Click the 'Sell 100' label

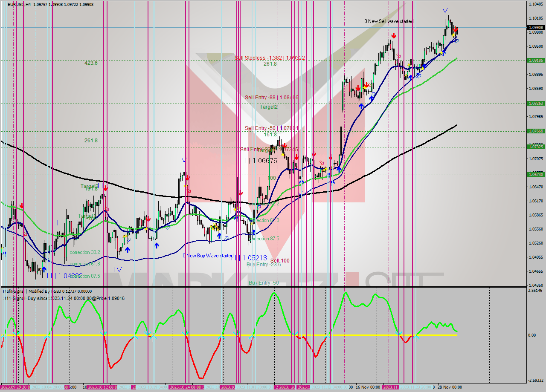tap(280, 261)
